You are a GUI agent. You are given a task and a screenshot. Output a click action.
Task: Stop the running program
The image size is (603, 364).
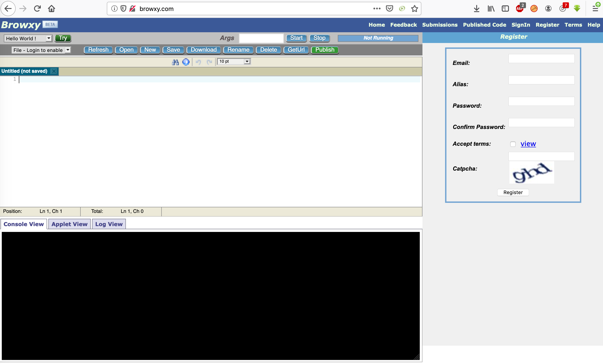[319, 38]
